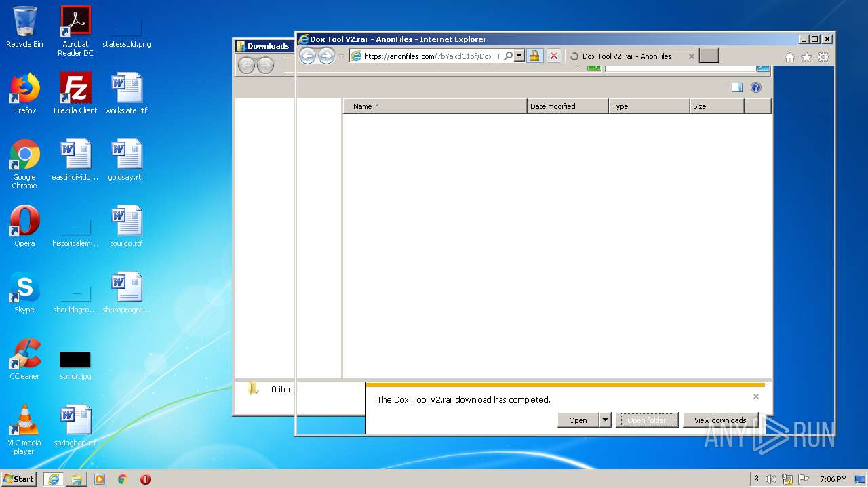868x488 pixels.
Task: Dismiss the download notification bar
Action: click(x=756, y=396)
